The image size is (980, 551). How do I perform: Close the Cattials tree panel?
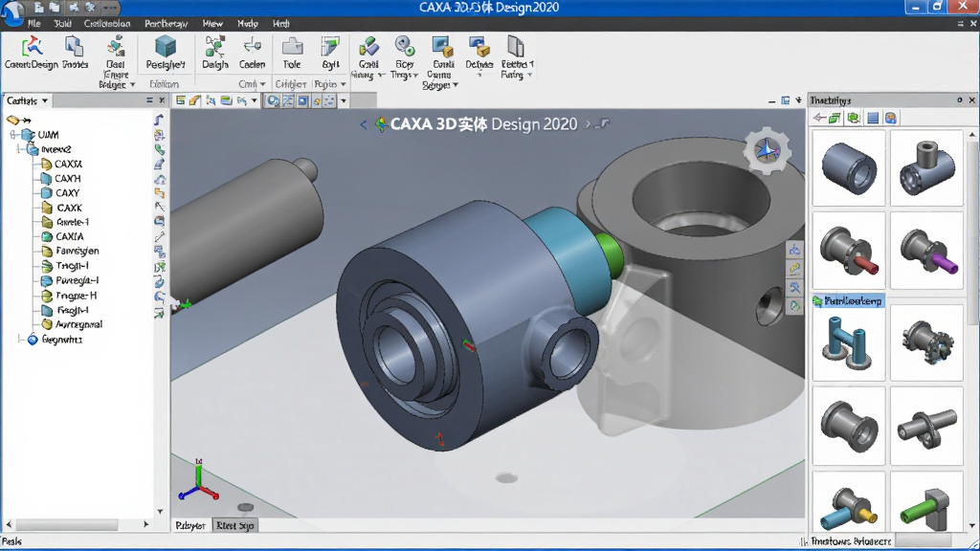[162, 99]
